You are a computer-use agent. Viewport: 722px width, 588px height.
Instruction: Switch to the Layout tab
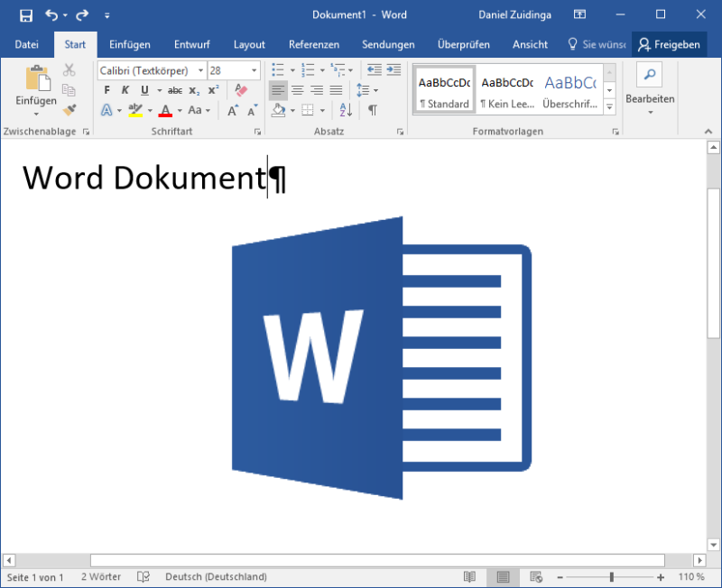249,44
